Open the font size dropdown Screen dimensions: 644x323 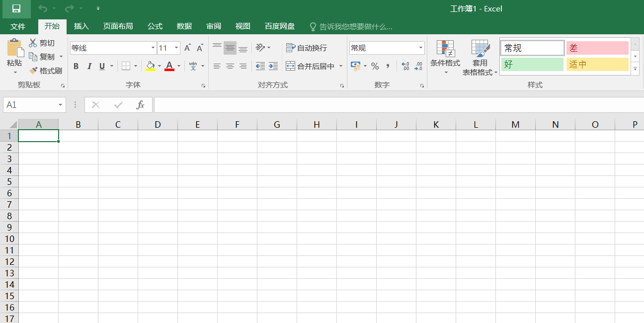[176, 48]
